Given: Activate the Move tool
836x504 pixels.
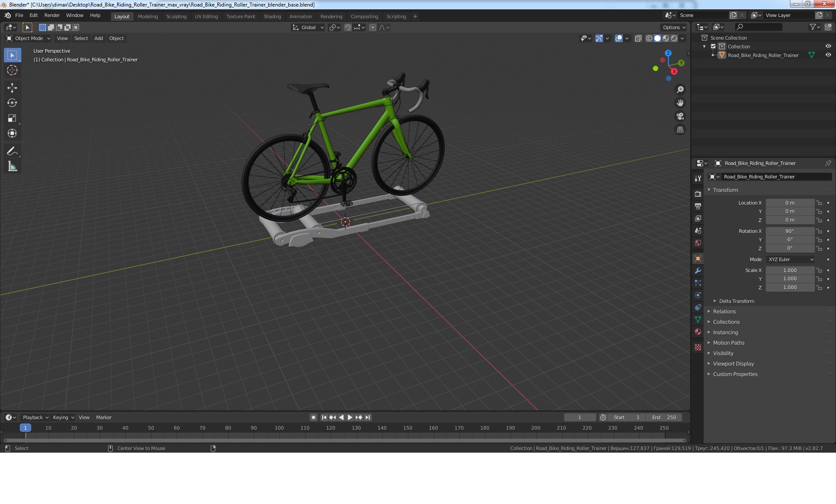Looking at the screenshot, I should [x=12, y=88].
